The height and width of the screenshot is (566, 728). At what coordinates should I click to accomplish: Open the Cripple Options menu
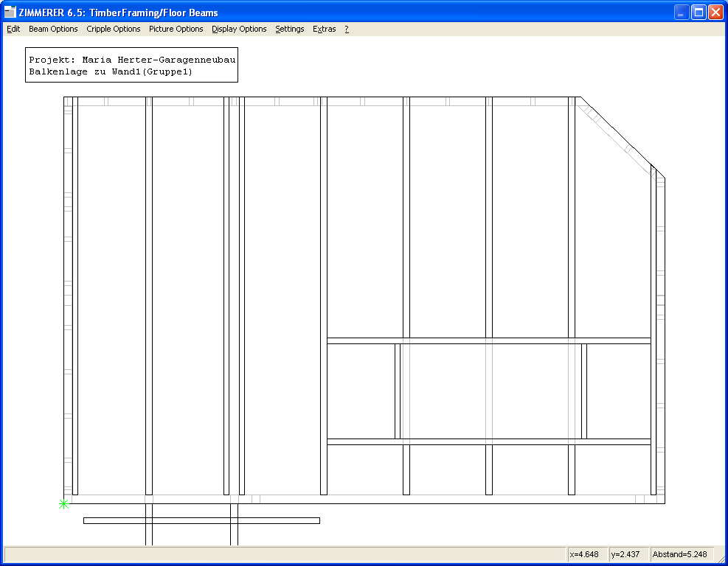(113, 29)
